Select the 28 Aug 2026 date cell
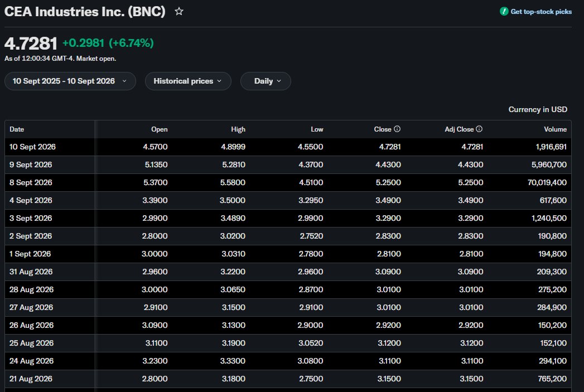Viewport: 584px width, 392px height. point(31,290)
